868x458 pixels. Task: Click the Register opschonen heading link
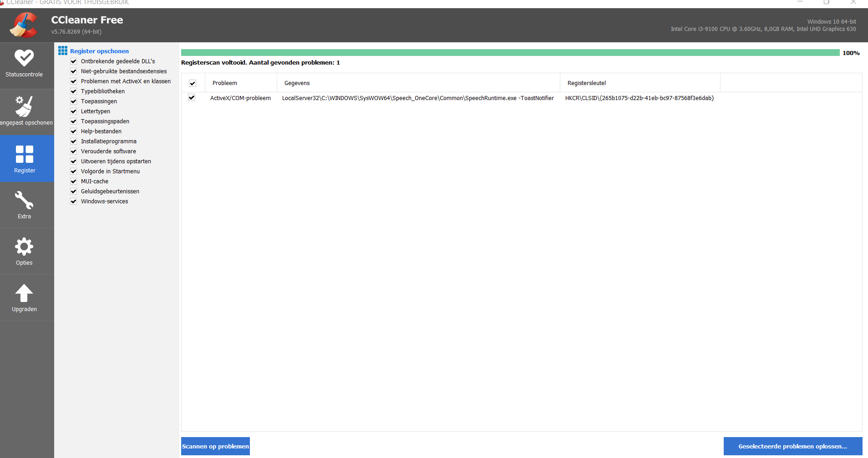click(99, 51)
